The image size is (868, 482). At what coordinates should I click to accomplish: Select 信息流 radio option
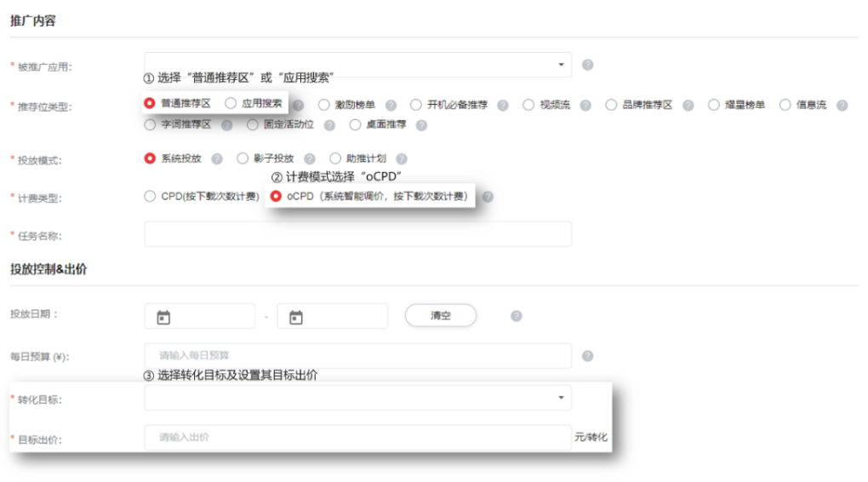pyautogui.click(x=785, y=105)
